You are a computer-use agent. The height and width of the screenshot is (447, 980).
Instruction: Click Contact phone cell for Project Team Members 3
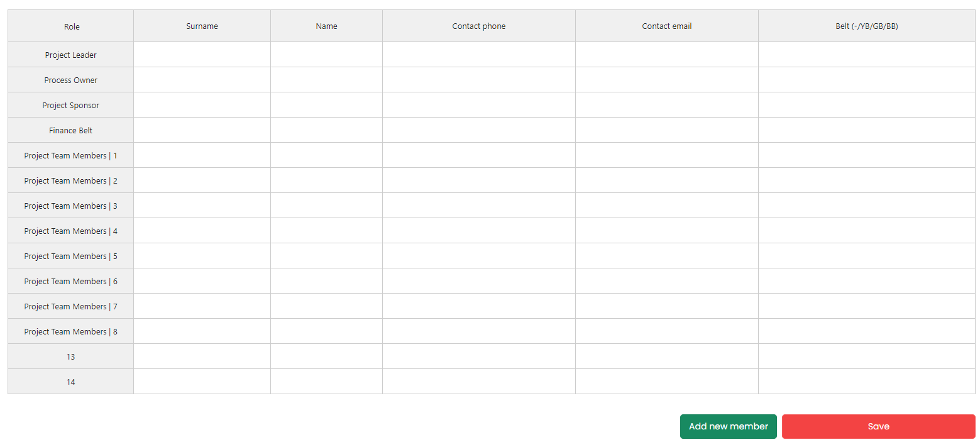(x=479, y=206)
